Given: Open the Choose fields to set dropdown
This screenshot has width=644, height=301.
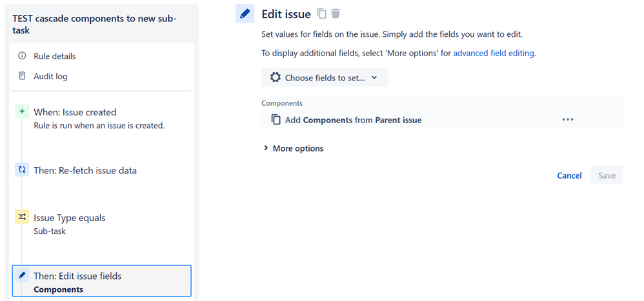Looking at the screenshot, I should [x=325, y=77].
